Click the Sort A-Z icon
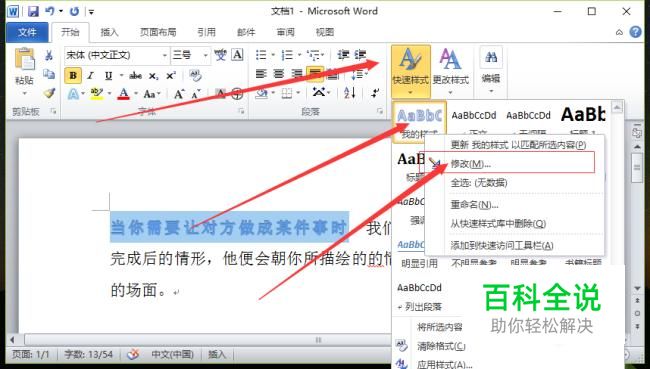 [x=350, y=93]
